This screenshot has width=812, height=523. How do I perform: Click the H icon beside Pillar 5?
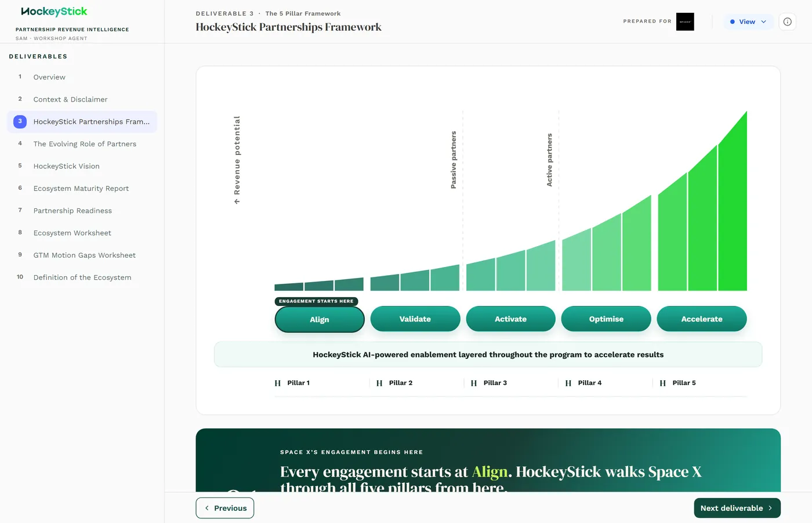coord(663,383)
